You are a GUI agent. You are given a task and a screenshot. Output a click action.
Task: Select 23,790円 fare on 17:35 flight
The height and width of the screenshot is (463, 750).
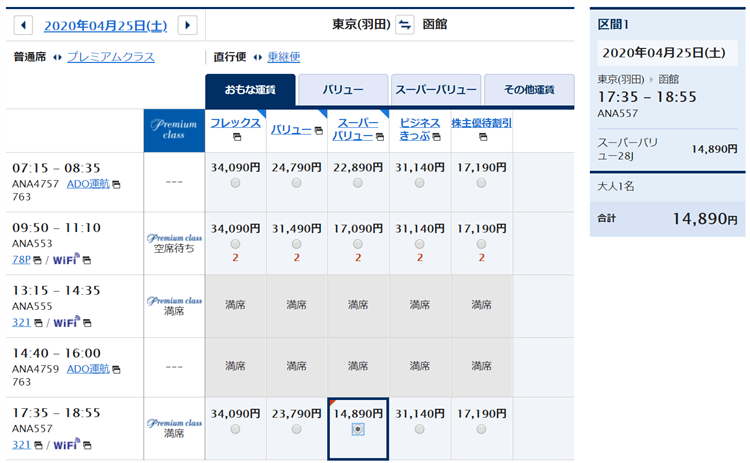point(296,429)
